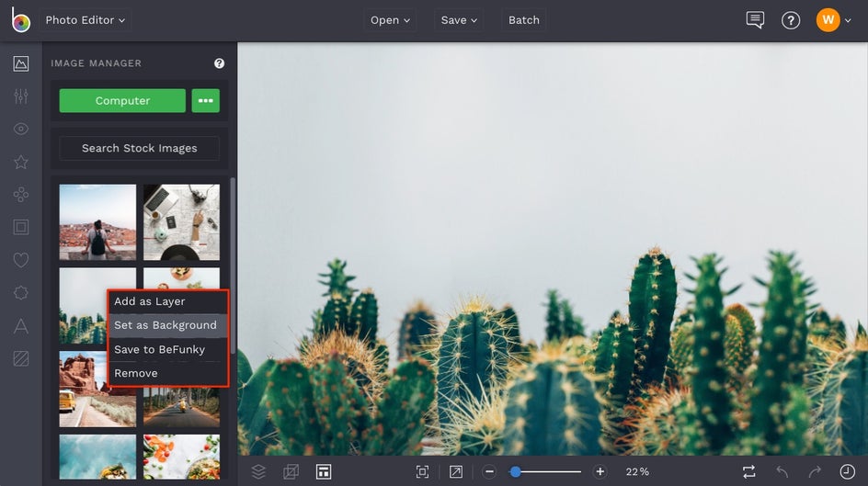Open the Effects star tool
Viewport: 868px width, 486px height.
point(20,162)
